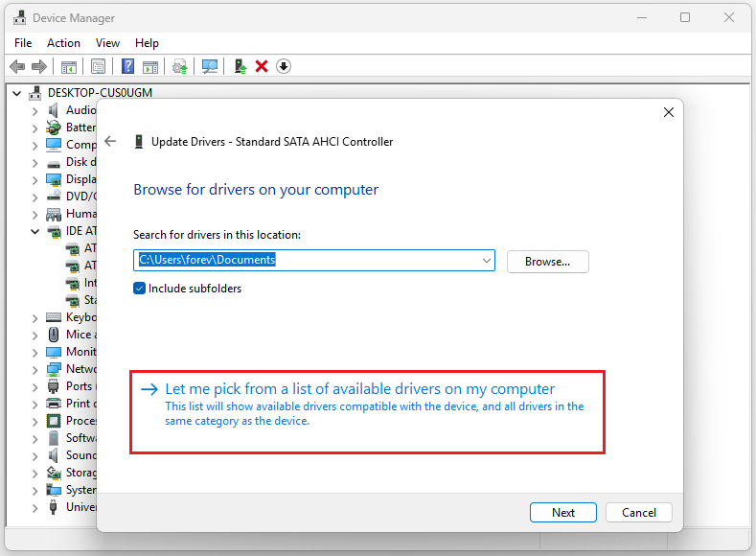Click the Storage controllers category icon
This screenshot has width=756, height=556.
[x=54, y=473]
